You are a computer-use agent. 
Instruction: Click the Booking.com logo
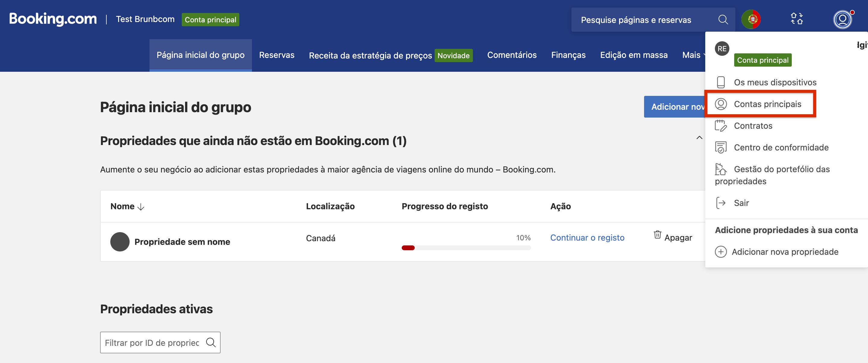pyautogui.click(x=52, y=19)
